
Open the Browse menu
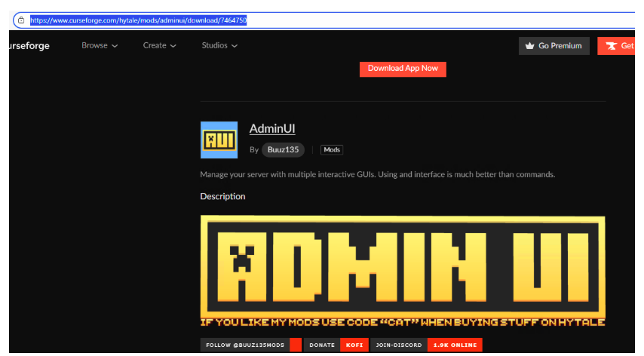[100, 45]
